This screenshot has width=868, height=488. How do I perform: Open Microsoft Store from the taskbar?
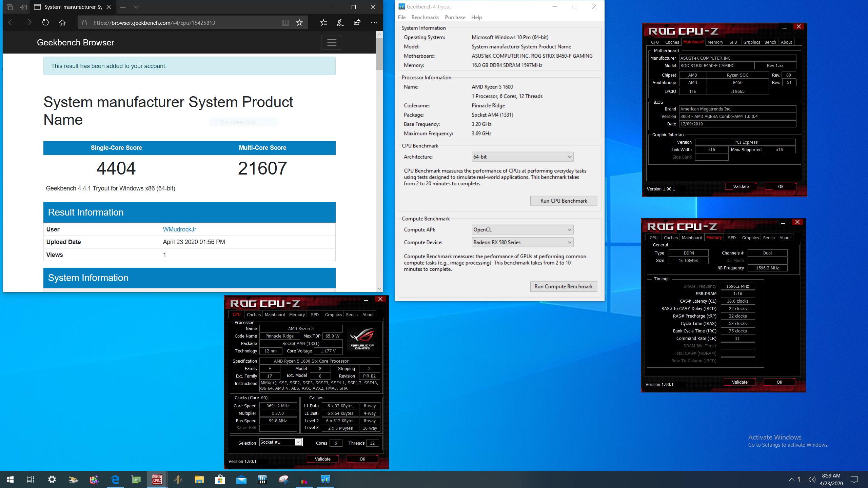pyautogui.click(x=220, y=480)
